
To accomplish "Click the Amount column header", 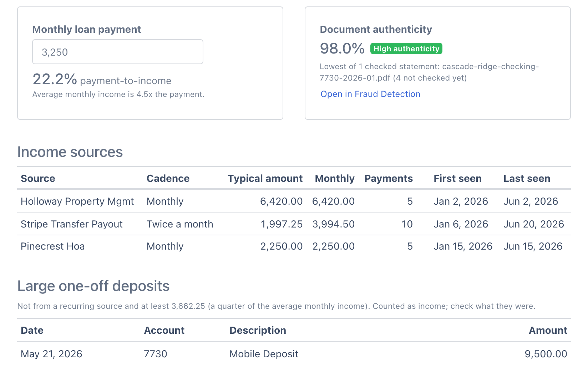I will click(x=548, y=330).
